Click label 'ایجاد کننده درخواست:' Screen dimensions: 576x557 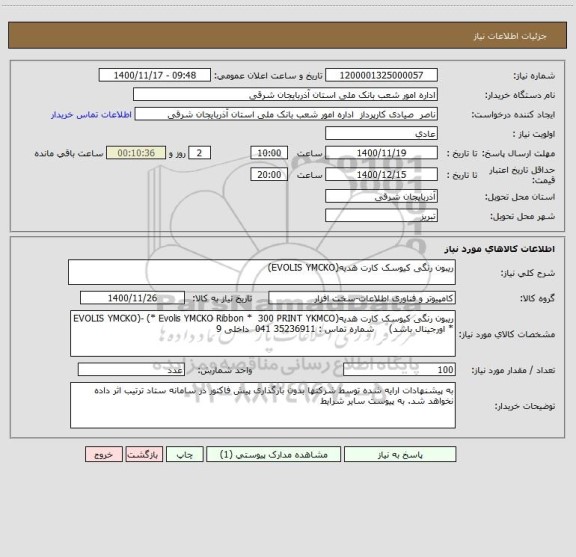tap(513, 115)
